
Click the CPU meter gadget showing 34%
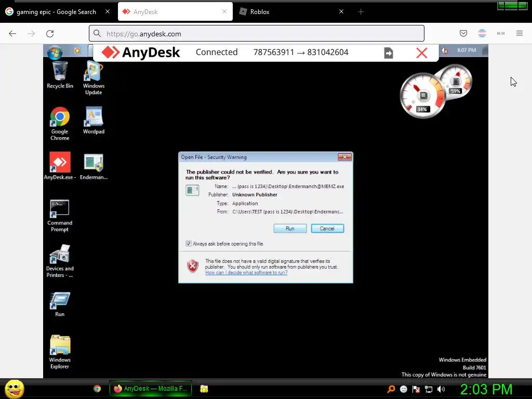pyautogui.click(x=422, y=96)
